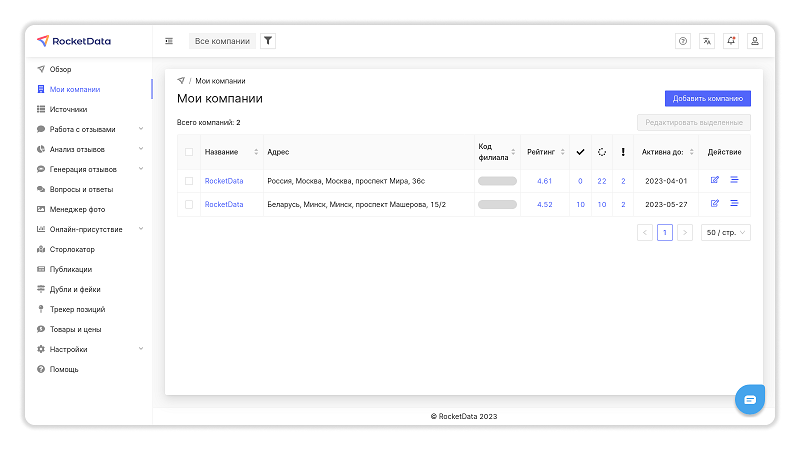Open the notifications bell icon
800x450 pixels.
pyautogui.click(x=731, y=41)
